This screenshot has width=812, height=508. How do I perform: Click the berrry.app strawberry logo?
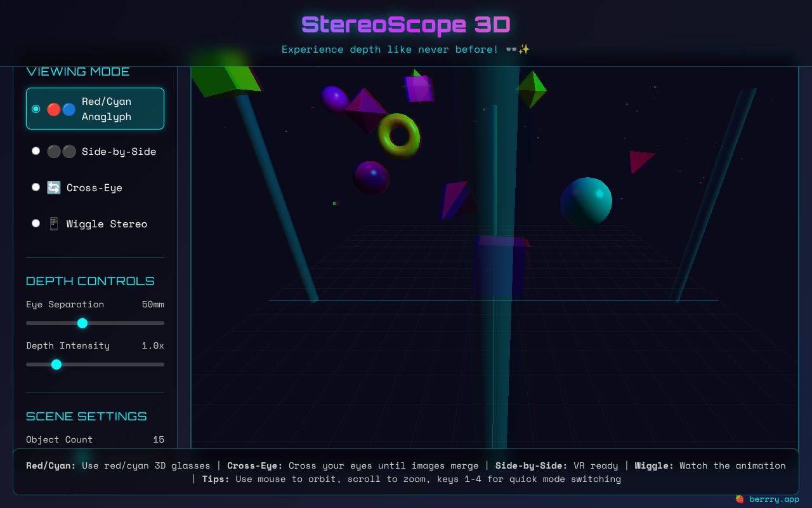pos(740,499)
